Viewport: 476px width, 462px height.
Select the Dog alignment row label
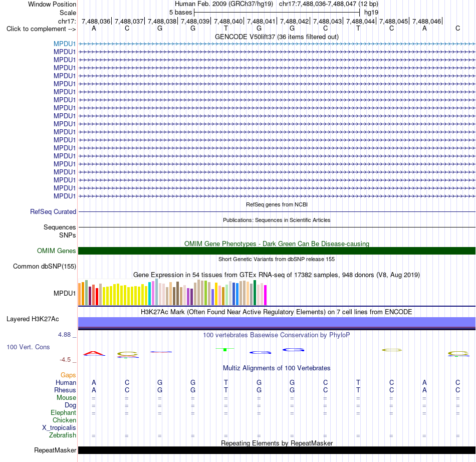(70, 405)
